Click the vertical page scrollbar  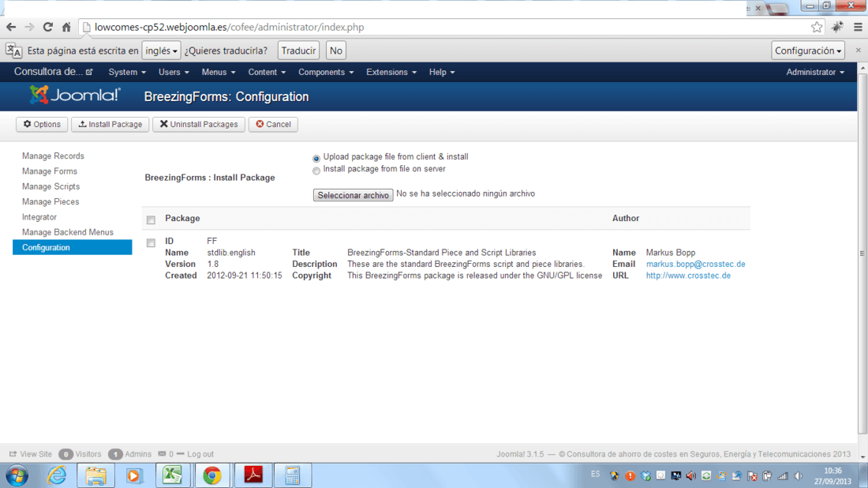pyautogui.click(x=862, y=255)
